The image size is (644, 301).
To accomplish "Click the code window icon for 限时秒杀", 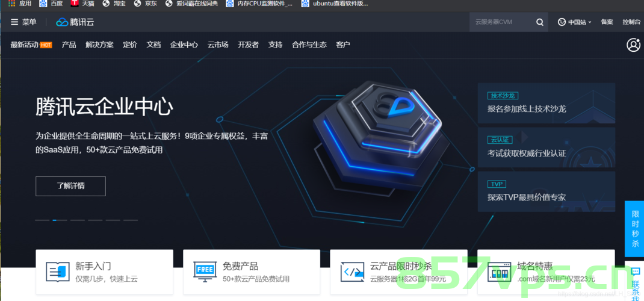I will (x=352, y=272).
